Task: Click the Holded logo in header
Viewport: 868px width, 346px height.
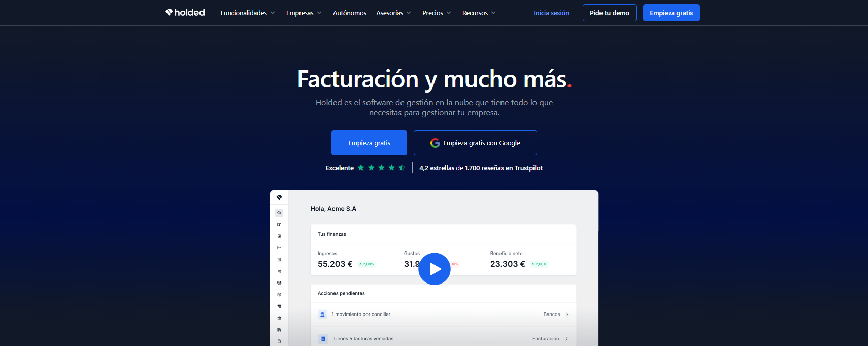Action: point(185,13)
